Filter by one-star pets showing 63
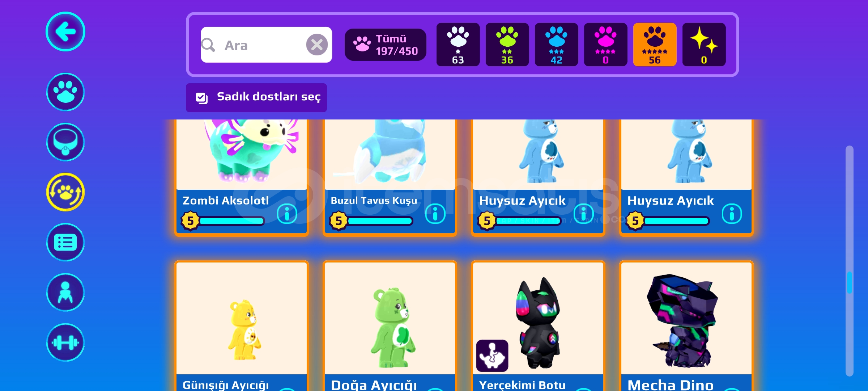The width and height of the screenshot is (868, 391). [x=458, y=45]
